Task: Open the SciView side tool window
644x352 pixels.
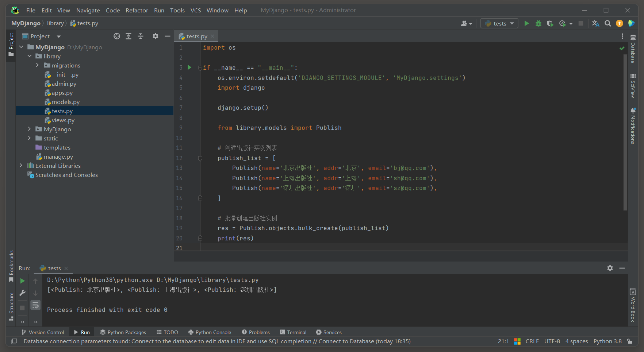Action: (633, 85)
